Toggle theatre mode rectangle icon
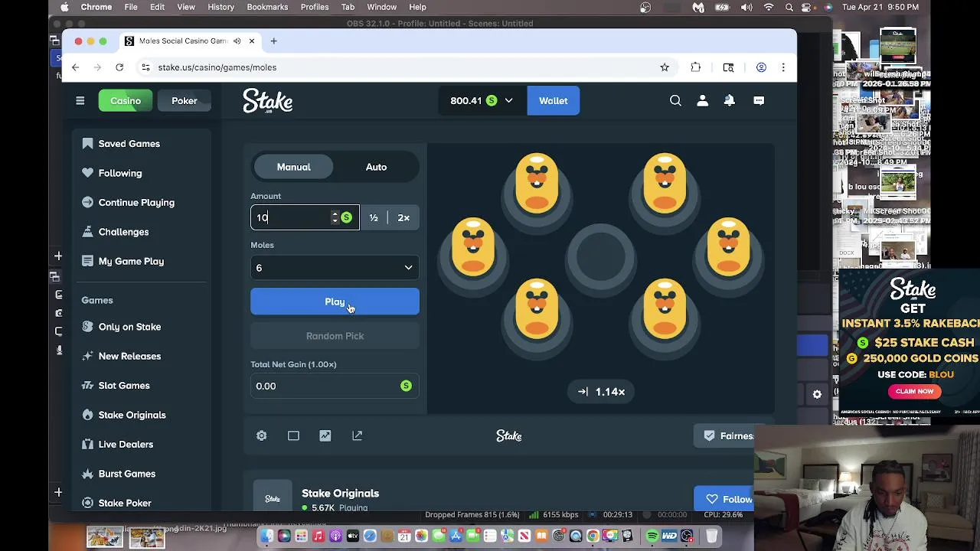980x551 pixels. [x=293, y=435]
